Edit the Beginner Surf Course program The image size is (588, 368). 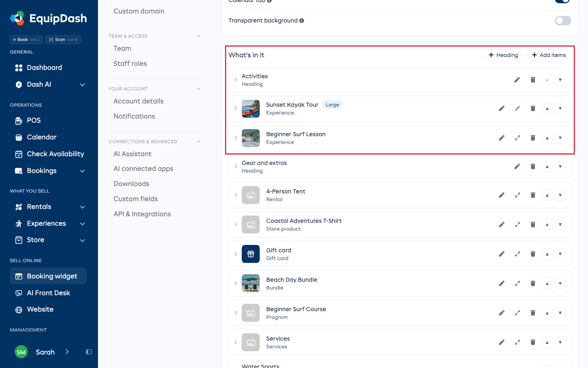point(502,313)
